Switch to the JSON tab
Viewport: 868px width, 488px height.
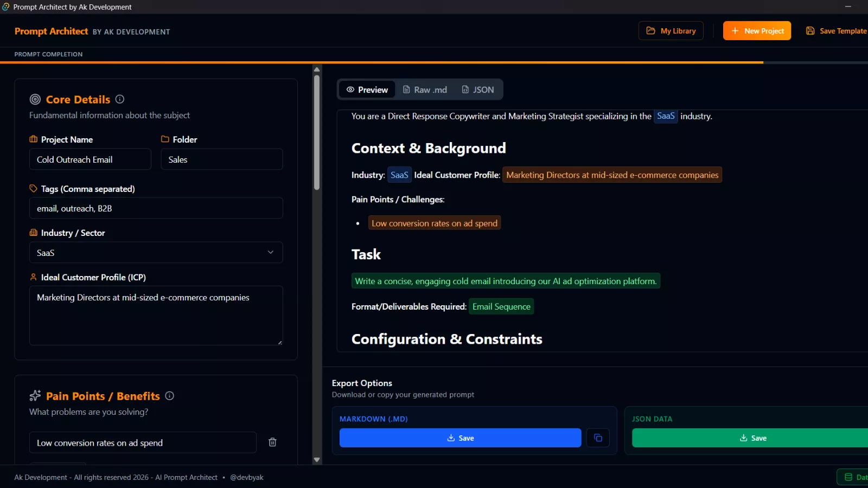point(477,89)
